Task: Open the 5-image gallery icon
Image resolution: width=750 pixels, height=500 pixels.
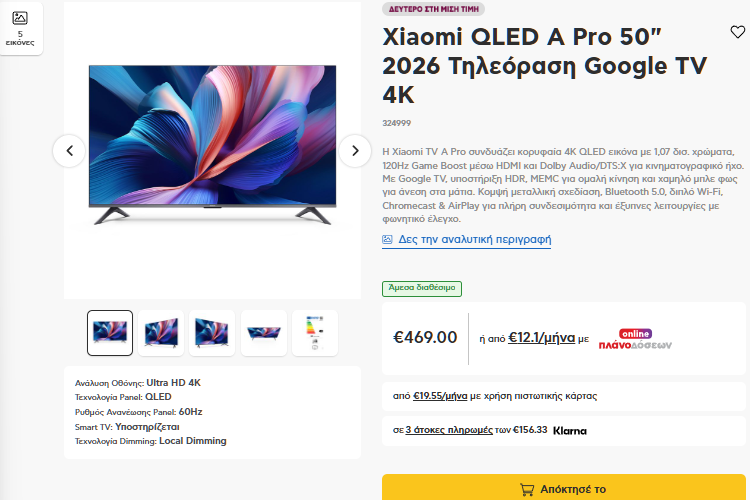Action: tap(20, 27)
